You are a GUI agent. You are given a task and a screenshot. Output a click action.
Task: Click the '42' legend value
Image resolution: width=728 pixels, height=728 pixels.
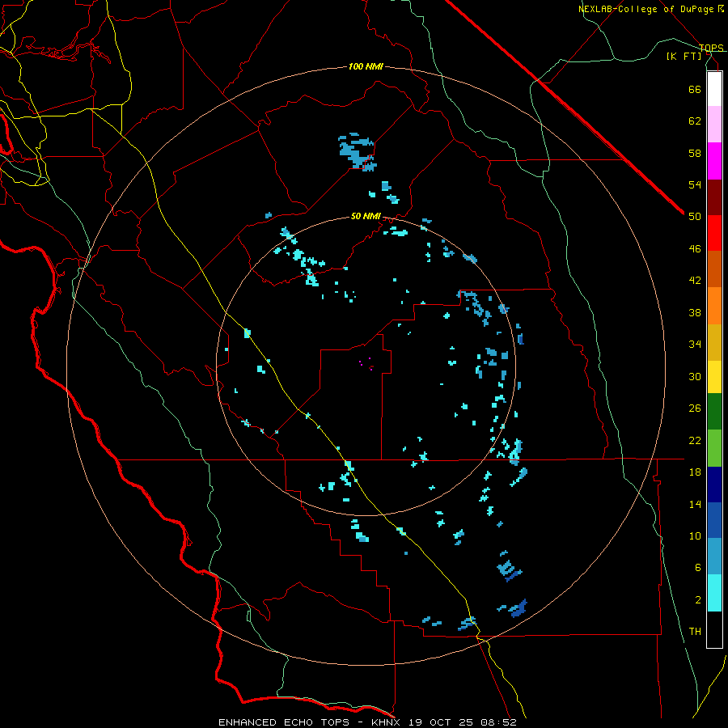(x=695, y=281)
